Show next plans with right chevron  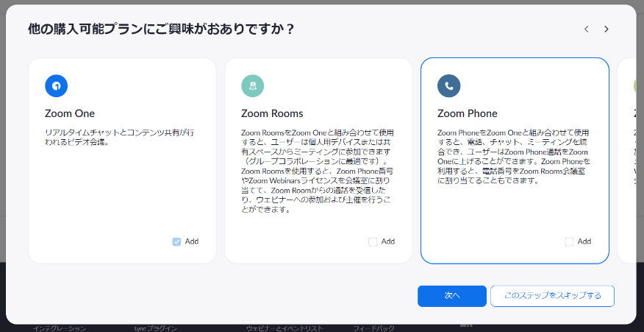click(607, 29)
